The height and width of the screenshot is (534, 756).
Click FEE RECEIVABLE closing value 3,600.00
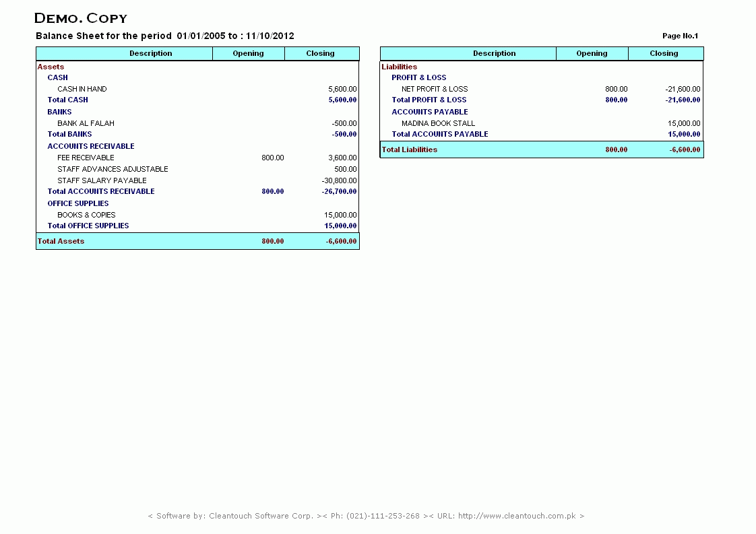click(x=342, y=158)
